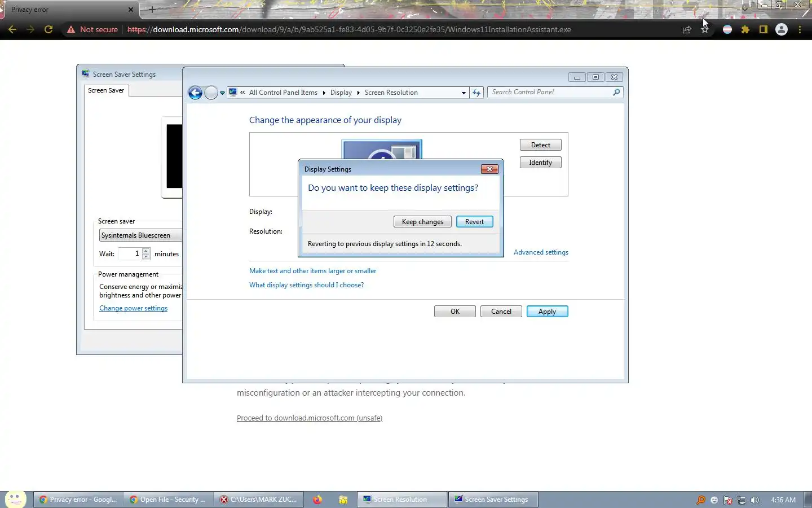Open the yellow folder taskbar icon

[x=343, y=500]
